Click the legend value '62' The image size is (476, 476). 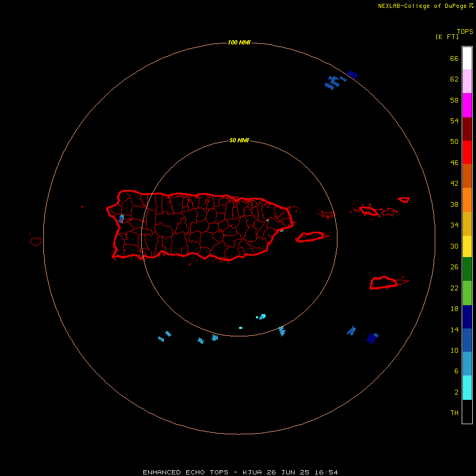pyautogui.click(x=454, y=79)
